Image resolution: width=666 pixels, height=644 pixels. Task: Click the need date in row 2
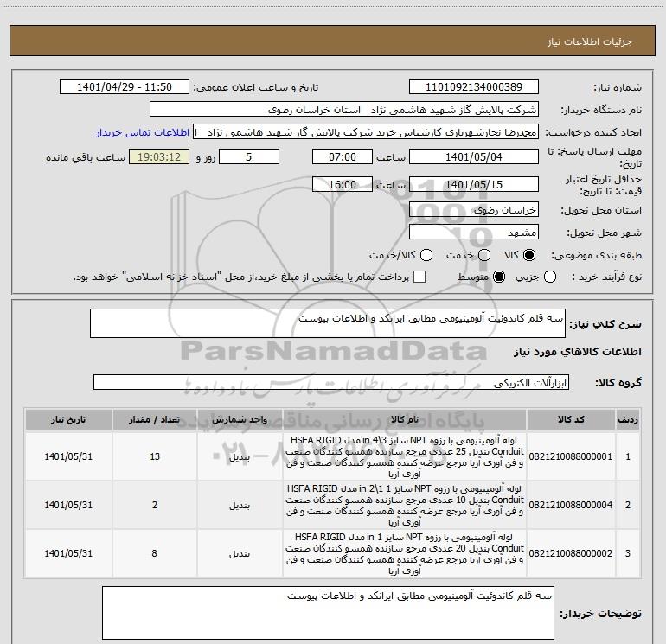(x=68, y=505)
